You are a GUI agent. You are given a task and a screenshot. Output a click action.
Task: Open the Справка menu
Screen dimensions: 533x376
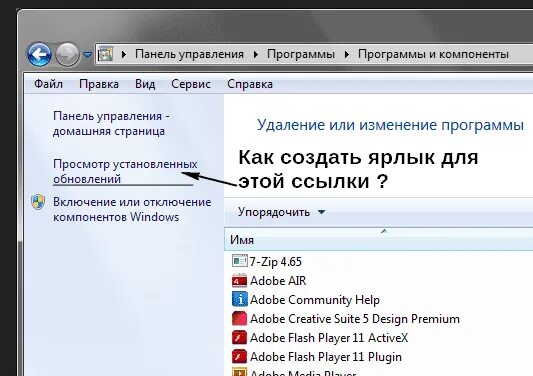250,84
